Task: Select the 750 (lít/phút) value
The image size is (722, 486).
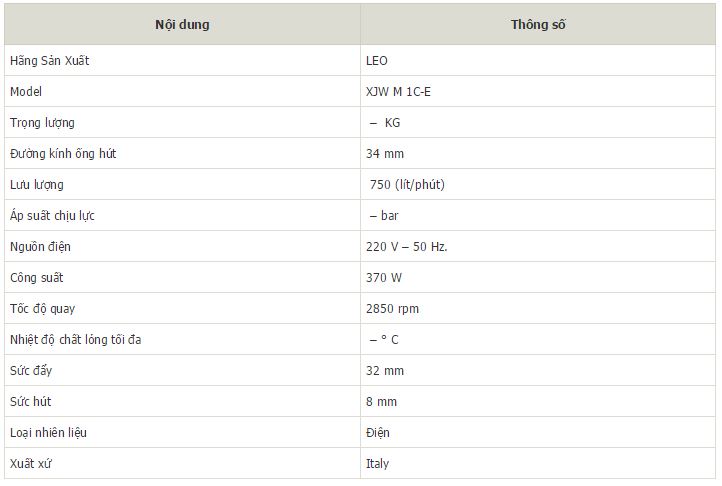Action: (x=407, y=185)
